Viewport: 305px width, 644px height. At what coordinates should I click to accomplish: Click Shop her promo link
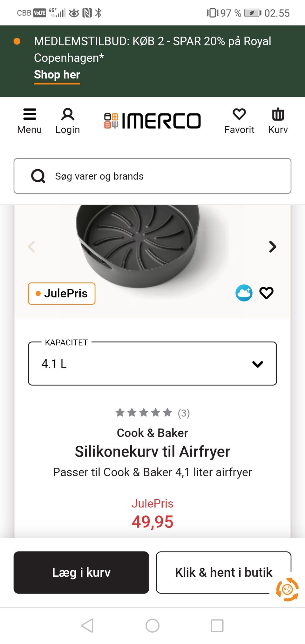tap(57, 75)
